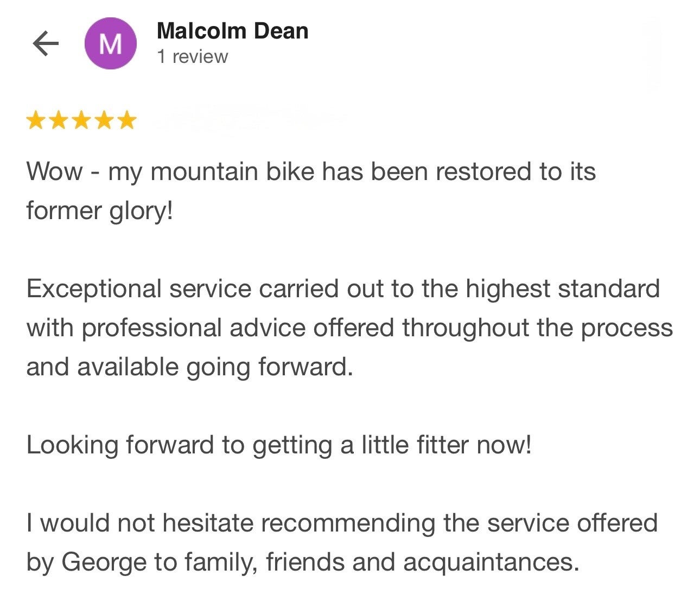This screenshot has height=608, width=700.
Task: Click the "Looking forward to getting" sentence
Action: click(279, 445)
